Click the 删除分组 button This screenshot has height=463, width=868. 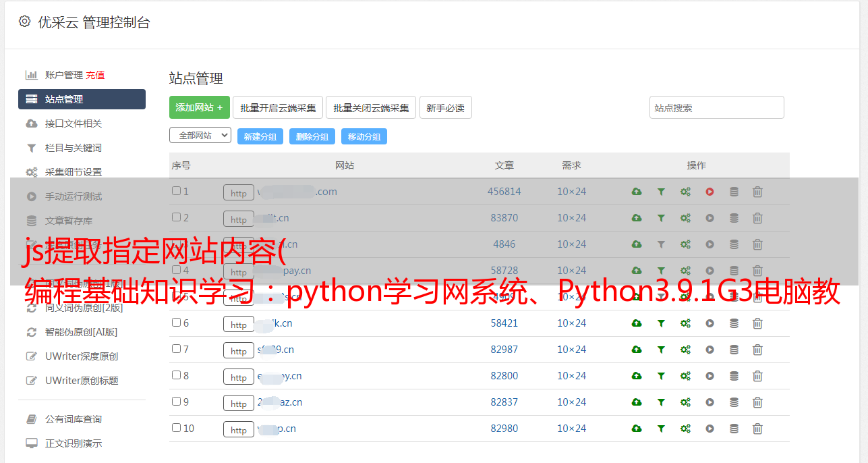(x=312, y=136)
